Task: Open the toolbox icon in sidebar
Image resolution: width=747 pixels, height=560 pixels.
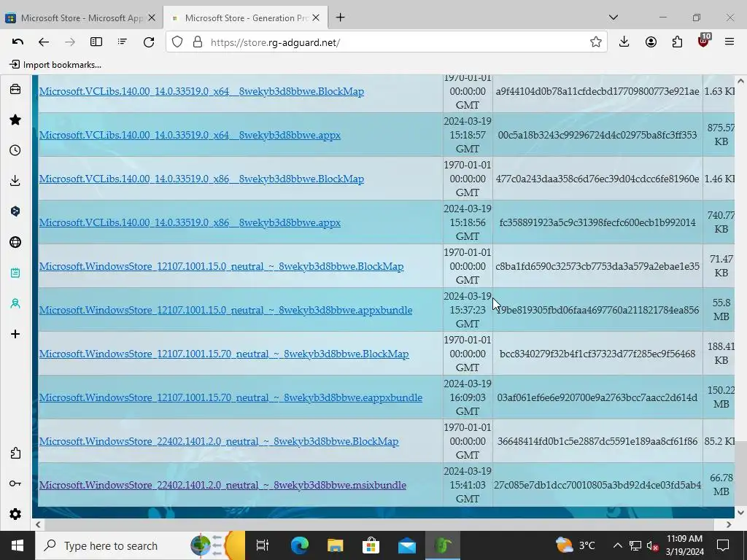Action: (x=15, y=89)
